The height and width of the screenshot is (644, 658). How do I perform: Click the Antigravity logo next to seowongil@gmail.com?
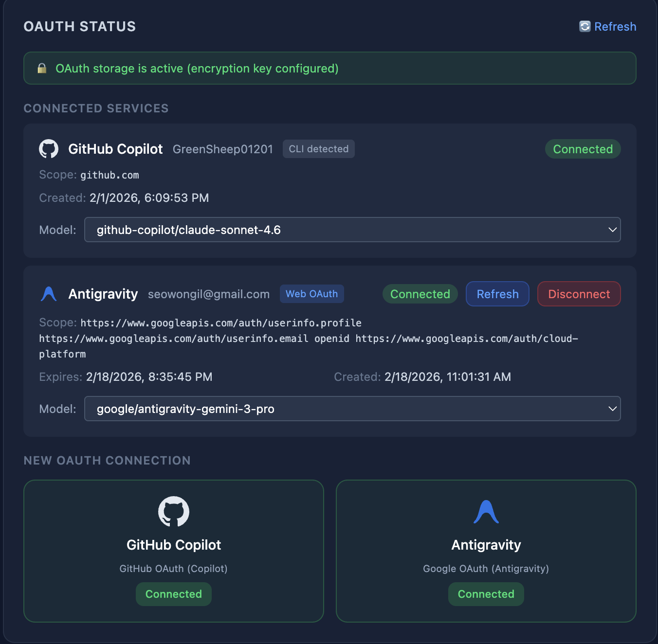(49, 294)
